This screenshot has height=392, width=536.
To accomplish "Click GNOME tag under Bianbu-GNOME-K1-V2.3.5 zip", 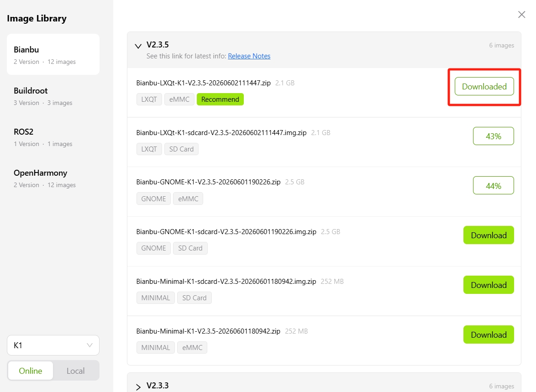I will pos(153,199).
